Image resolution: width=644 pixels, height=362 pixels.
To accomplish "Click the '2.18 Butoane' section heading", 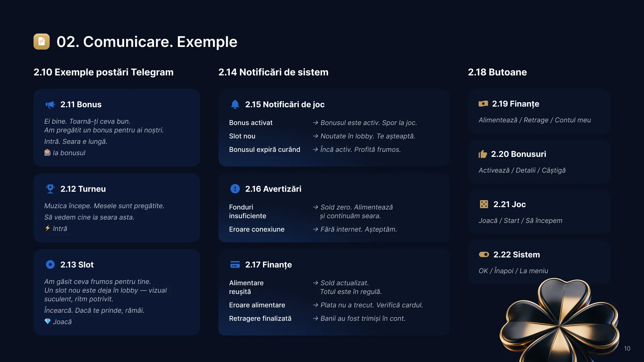I will pos(497,72).
